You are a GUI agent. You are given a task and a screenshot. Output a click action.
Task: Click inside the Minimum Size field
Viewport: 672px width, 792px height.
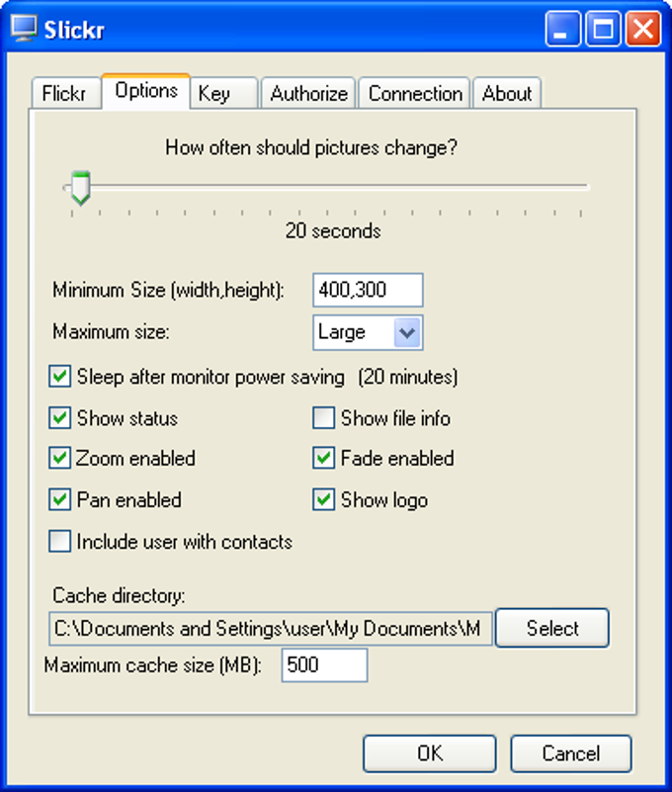pos(368,290)
